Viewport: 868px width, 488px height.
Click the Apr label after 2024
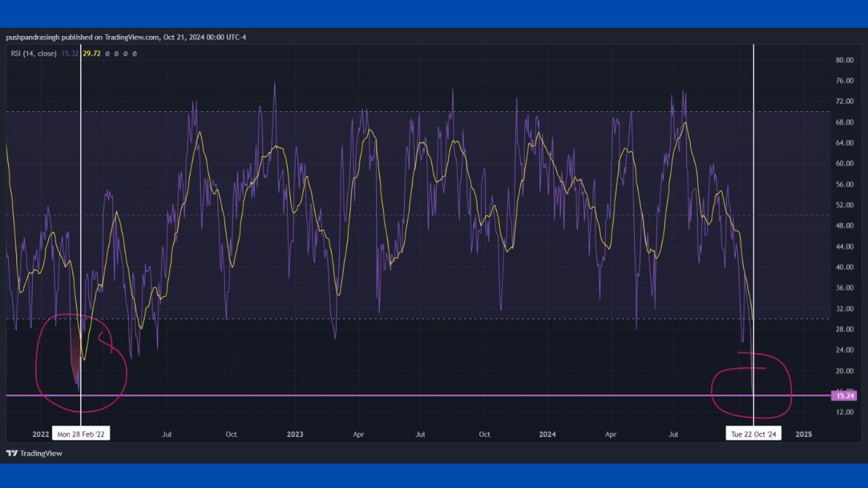click(x=611, y=434)
